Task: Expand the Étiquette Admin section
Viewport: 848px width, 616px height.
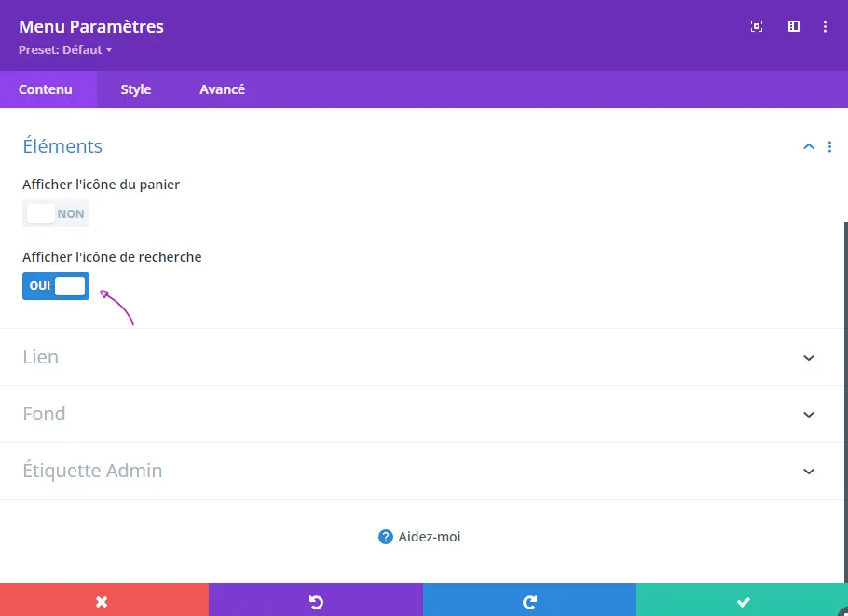Action: [808, 472]
